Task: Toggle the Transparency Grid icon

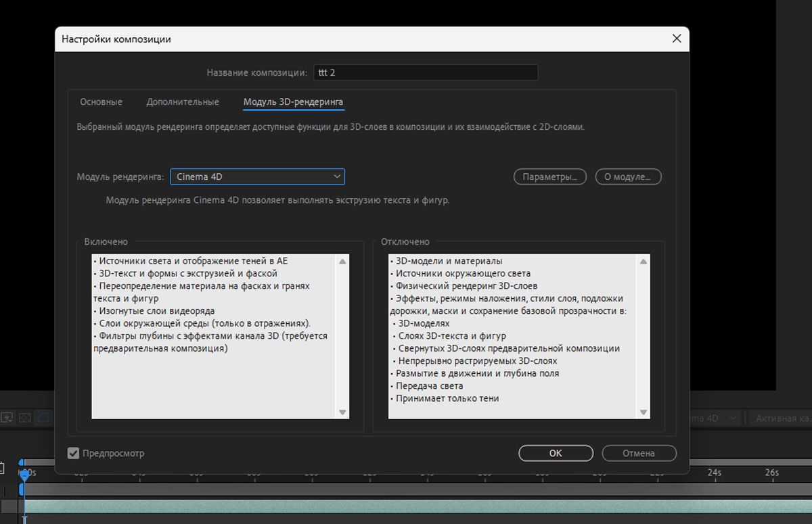Action: pyautogui.click(x=25, y=416)
